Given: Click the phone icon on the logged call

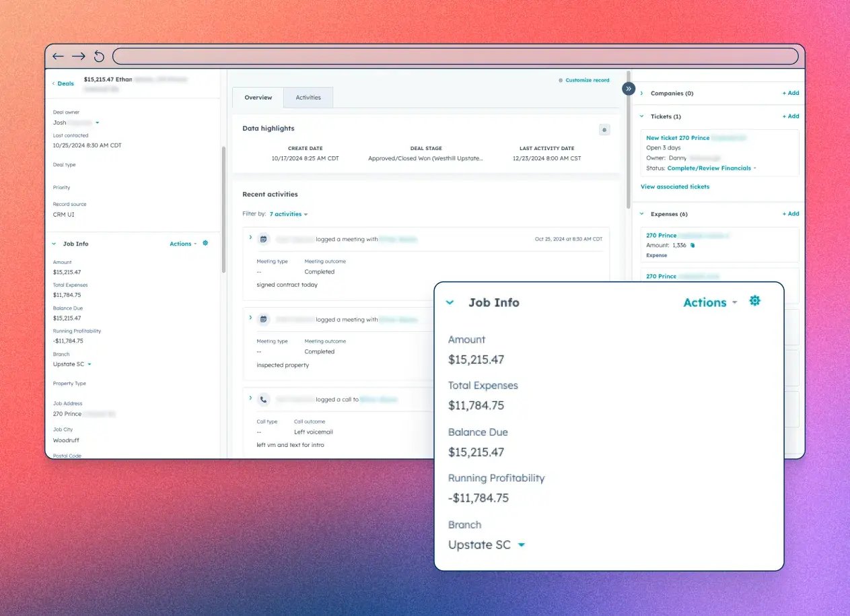Looking at the screenshot, I should 264,399.
